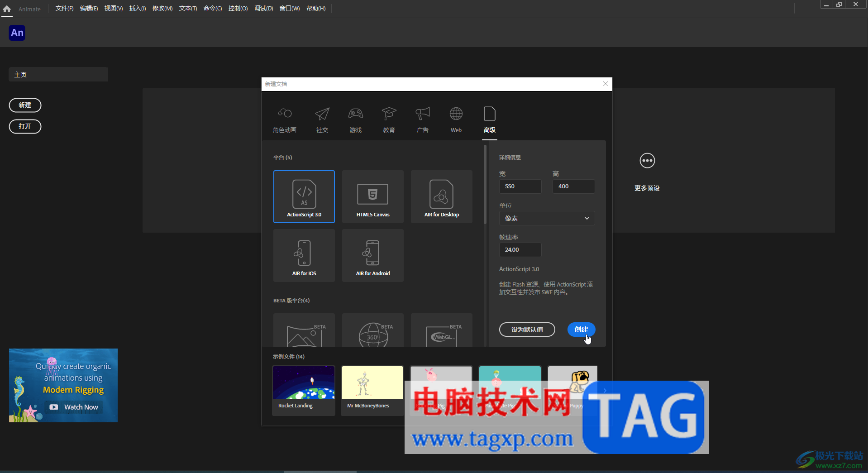Select the 游戏 game preset tab
Viewport: 868px width, 473px height.
coord(356,120)
